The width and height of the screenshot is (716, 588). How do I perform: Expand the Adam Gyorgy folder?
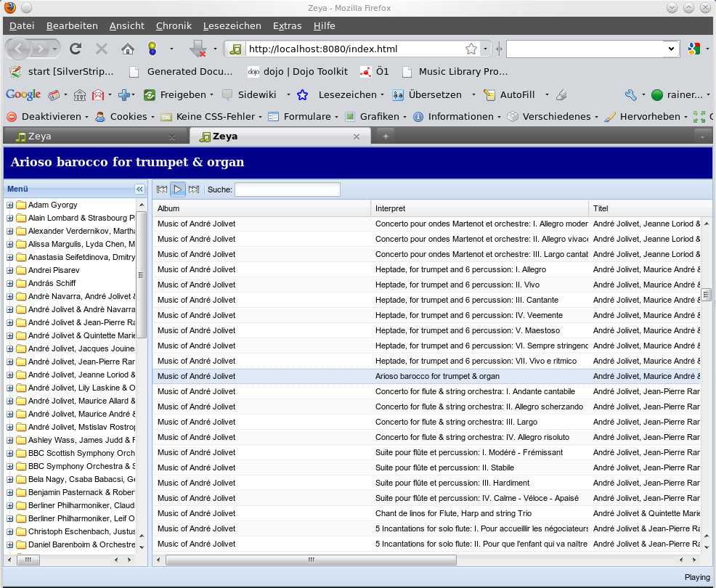tap(10, 205)
